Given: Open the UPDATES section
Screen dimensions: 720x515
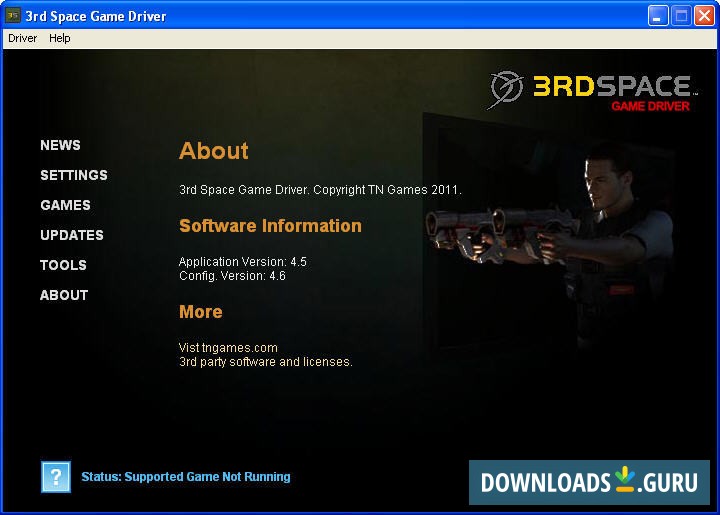Looking at the screenshot, I should click(72, 235).
